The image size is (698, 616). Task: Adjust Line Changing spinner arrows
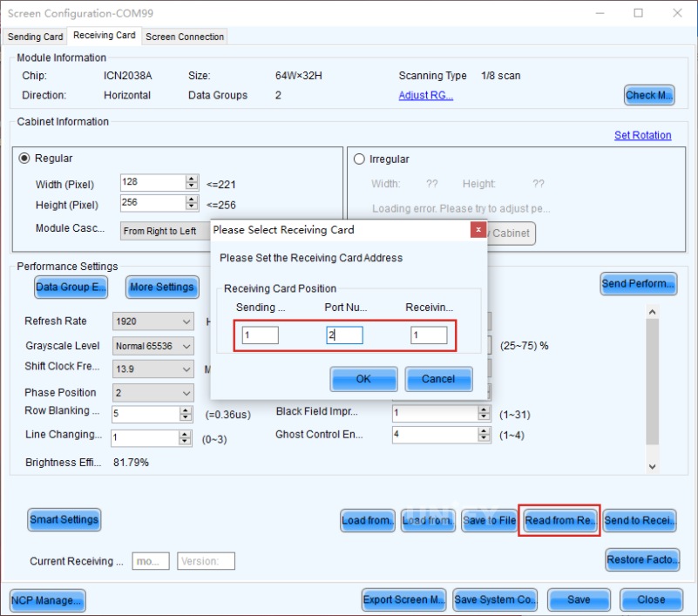(x=185, y=437)
